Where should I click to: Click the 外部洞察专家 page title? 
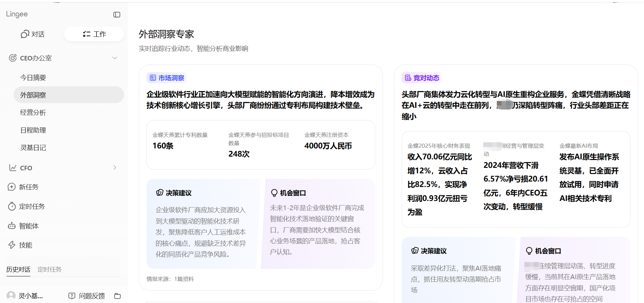point(166,34)
